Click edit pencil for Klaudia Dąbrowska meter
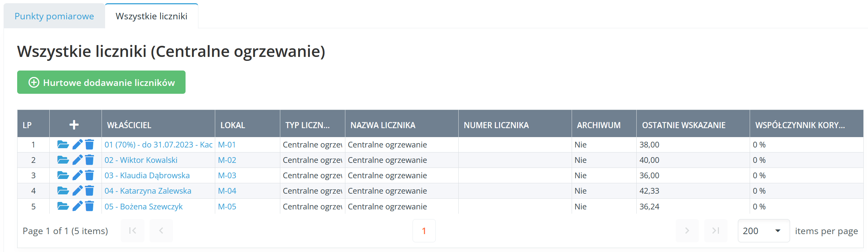 77,175
